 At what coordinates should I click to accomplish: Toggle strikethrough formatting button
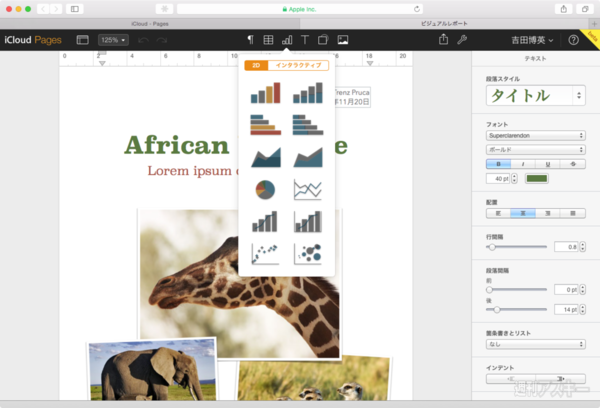coord(573,164)
